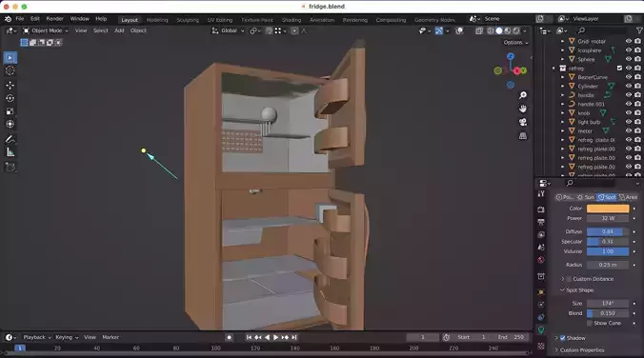The width and height of the screenshot is (644, 358).
Task: Click the zoom viewport magnifier icon
Action: pyautogui.click(x=523, y=95)
